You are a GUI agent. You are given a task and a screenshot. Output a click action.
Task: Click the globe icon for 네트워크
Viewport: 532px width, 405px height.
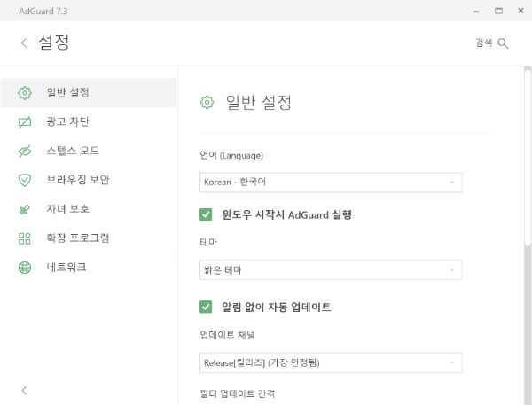point(25,268)
